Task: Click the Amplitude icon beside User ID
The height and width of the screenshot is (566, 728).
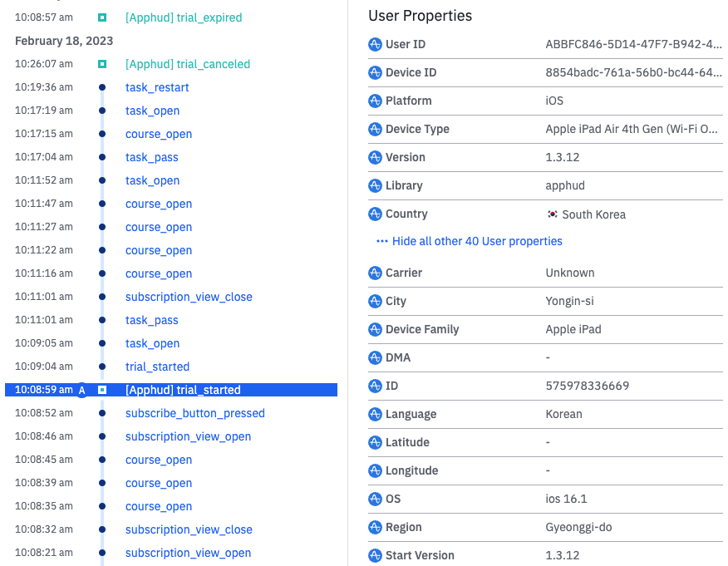Action: click(375, 44)
